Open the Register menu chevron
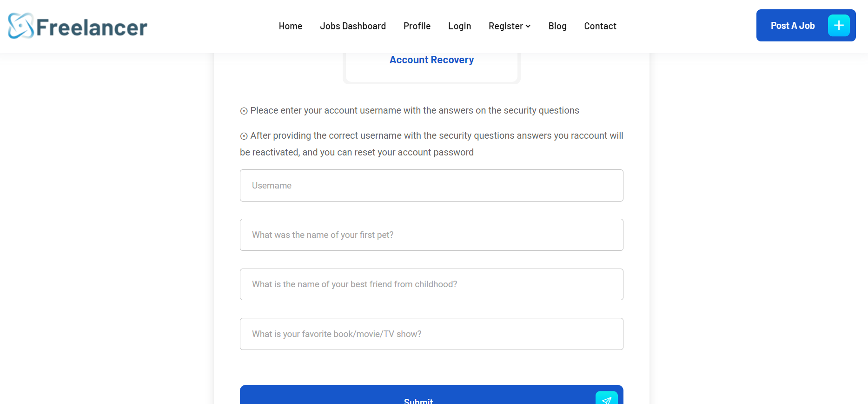 coord(528,27)
